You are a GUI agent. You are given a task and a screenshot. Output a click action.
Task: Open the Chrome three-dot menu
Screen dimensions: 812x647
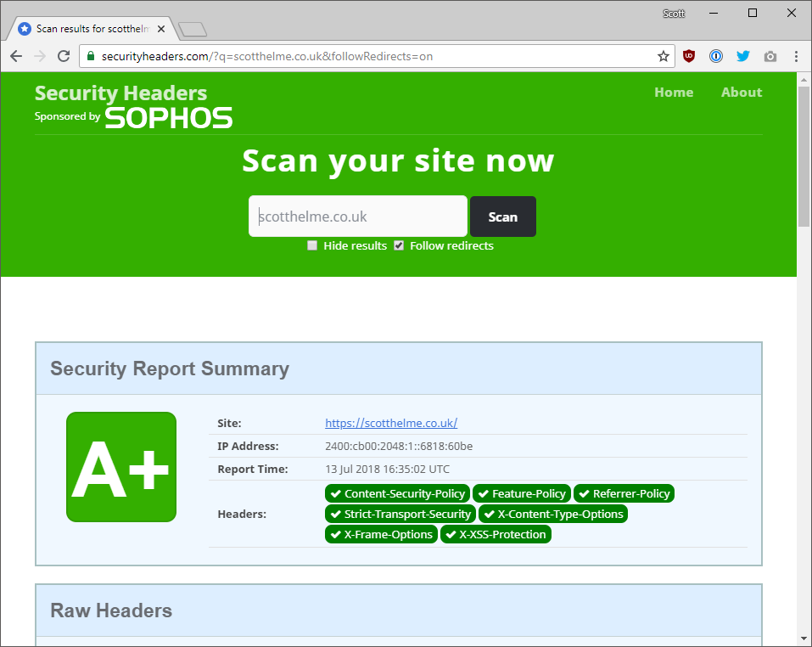click(x=796, y=56)
